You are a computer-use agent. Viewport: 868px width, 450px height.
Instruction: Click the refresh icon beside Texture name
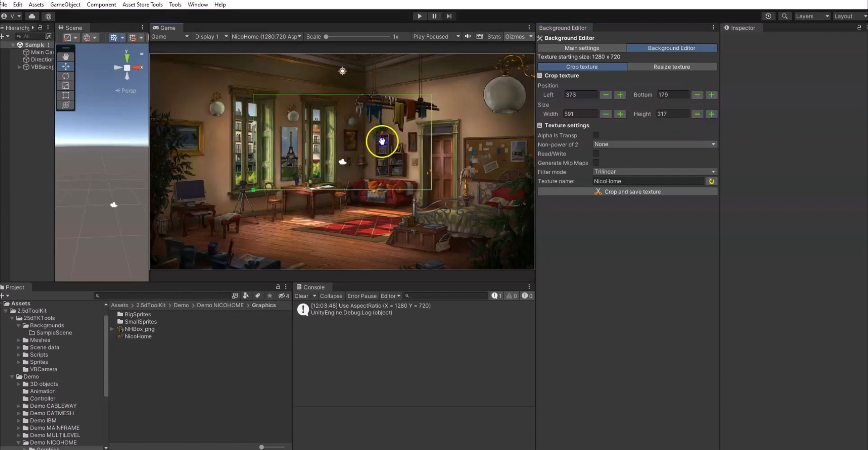pos(711,181)
